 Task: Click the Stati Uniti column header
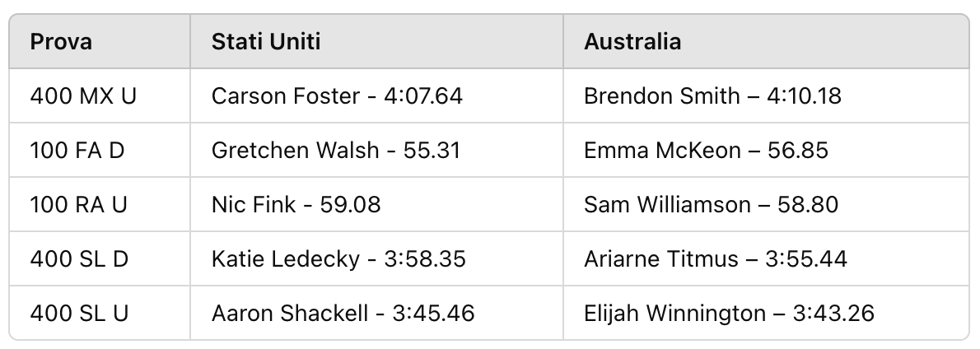pos(266,42)
